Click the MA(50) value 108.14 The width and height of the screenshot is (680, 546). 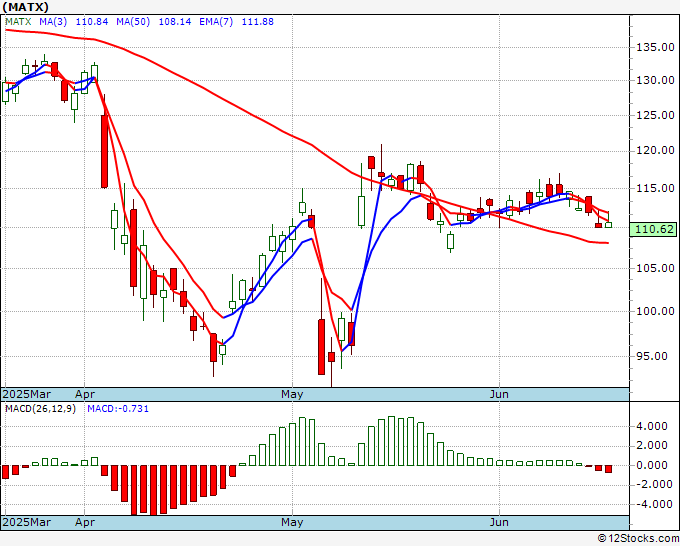point(174,22)
